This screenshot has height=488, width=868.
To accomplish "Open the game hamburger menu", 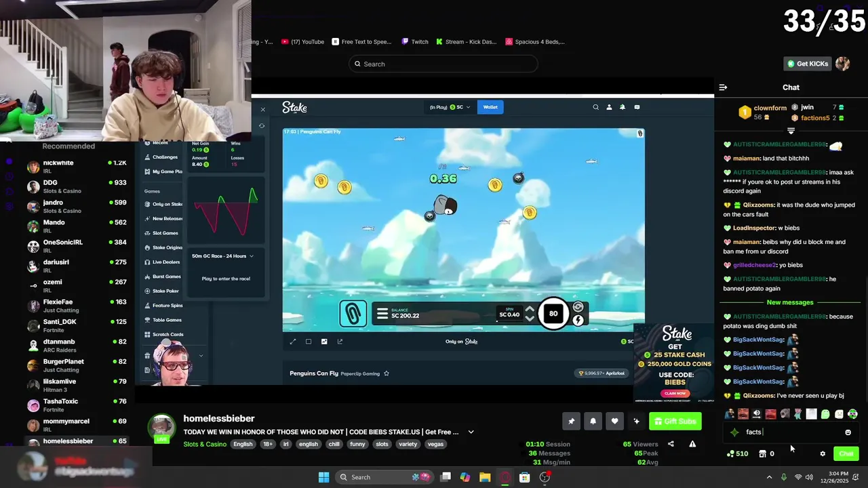I will pos(382,314).
